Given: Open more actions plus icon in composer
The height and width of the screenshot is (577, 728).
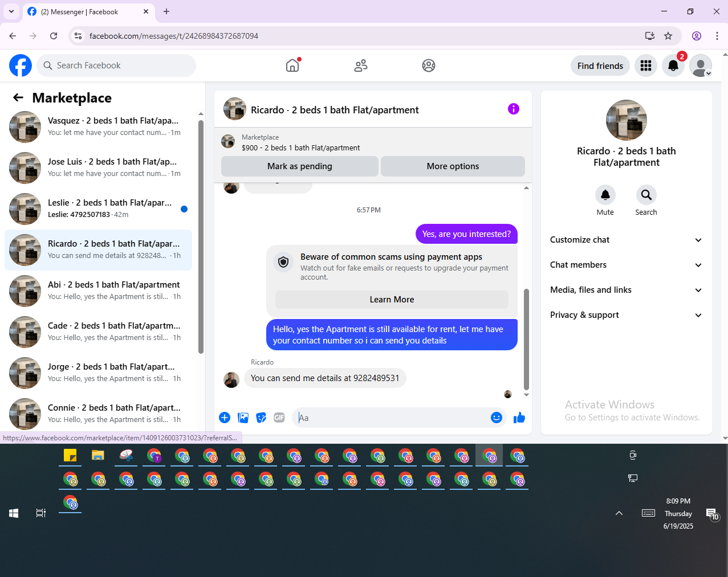Looking at the screenshot, I should point(225,418).
